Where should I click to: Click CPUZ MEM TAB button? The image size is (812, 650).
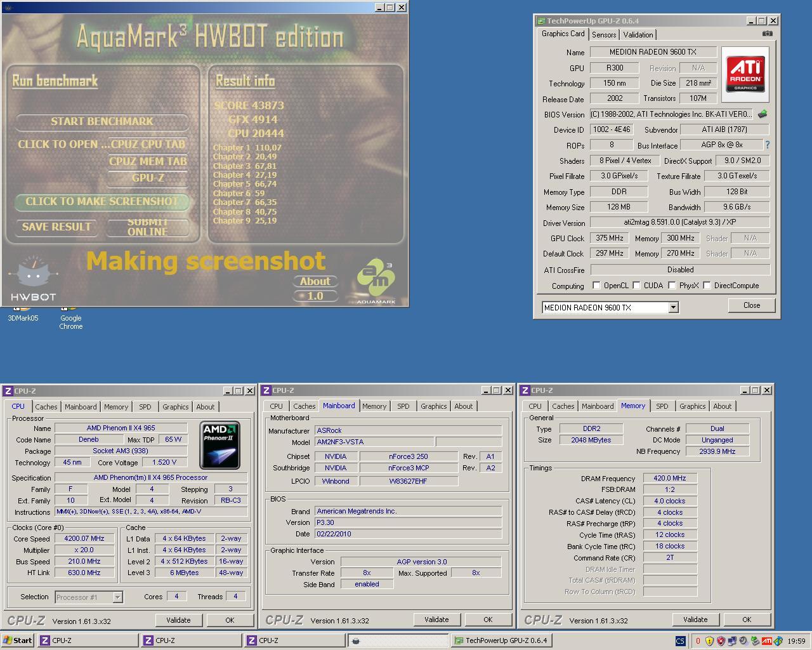[148, 161]
